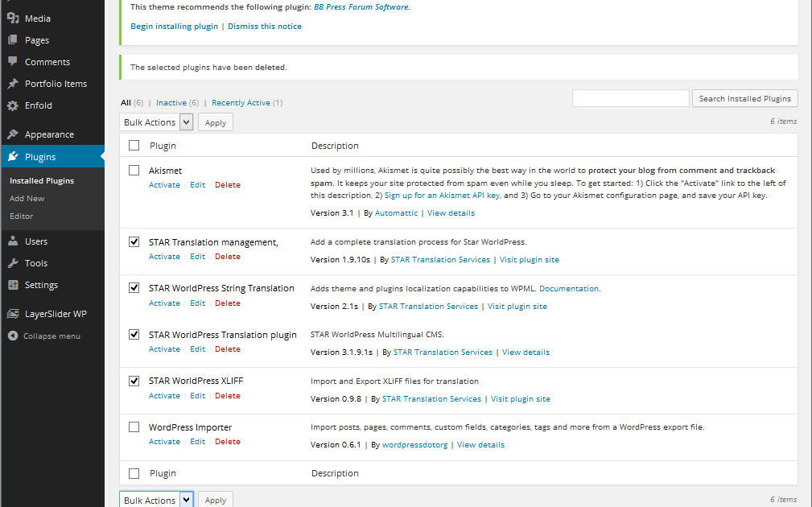Click Search Installed Plugins button
The height and width of the screenshot is (507, 812).
click(744, 98)
